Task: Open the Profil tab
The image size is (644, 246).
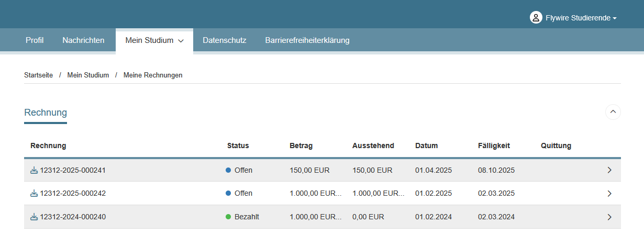Action: (x=35, y=40)
